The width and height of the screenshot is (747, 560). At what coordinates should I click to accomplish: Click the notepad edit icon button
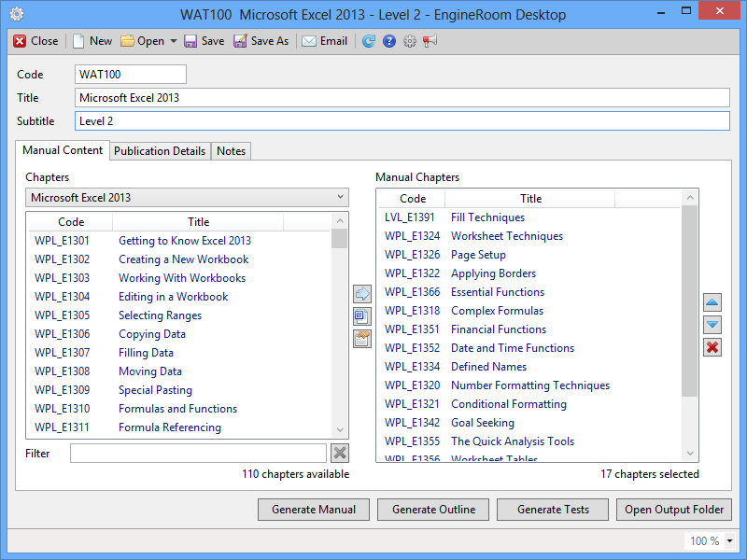[362, 339]
